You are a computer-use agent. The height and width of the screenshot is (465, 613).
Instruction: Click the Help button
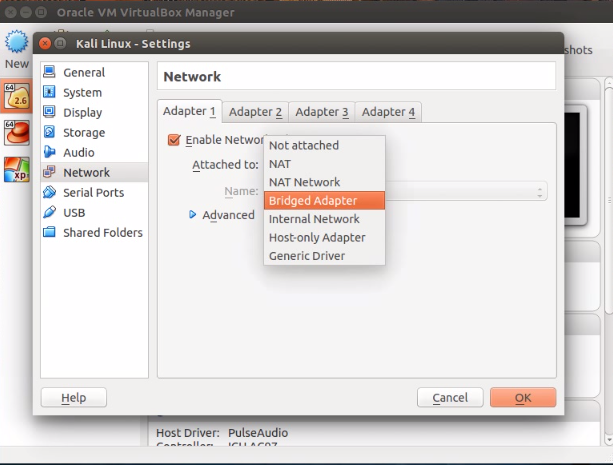click(x=73, y=398)
